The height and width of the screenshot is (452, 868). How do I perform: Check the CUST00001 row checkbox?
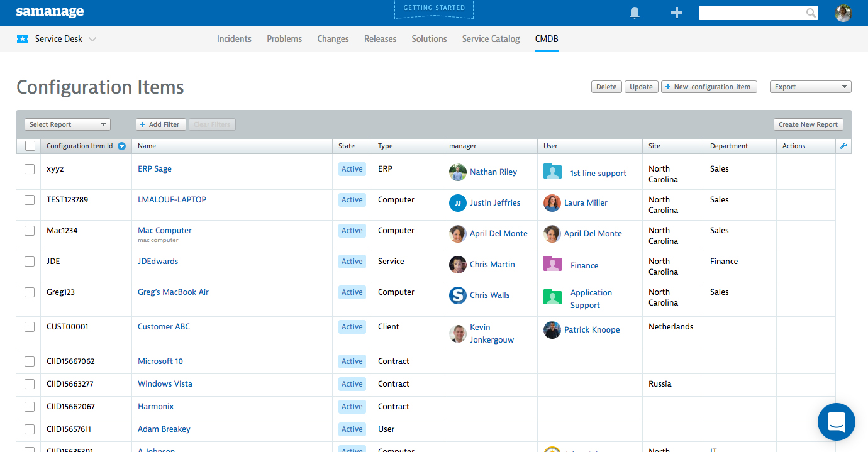click(x=30, y=327)
